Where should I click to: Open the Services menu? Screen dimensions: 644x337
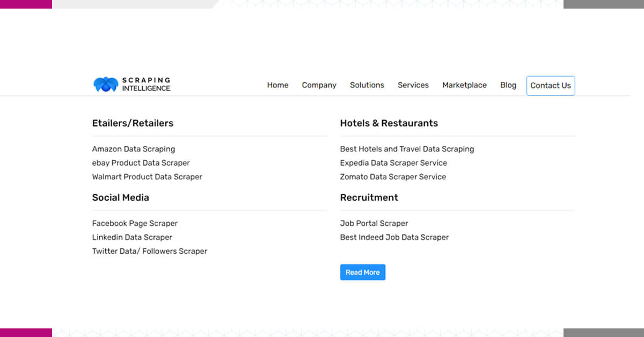(413, 85)
